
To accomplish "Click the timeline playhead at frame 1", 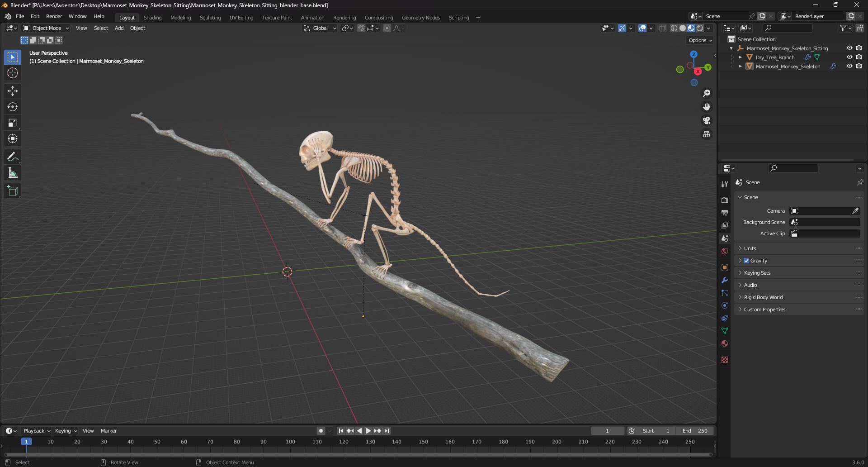I will pos(26,442).
